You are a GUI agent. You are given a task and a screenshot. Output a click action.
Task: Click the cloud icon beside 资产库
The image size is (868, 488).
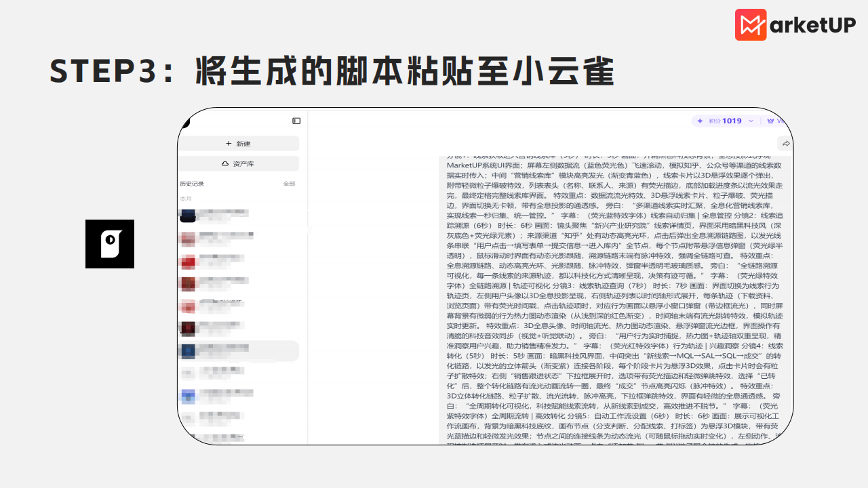225,164
